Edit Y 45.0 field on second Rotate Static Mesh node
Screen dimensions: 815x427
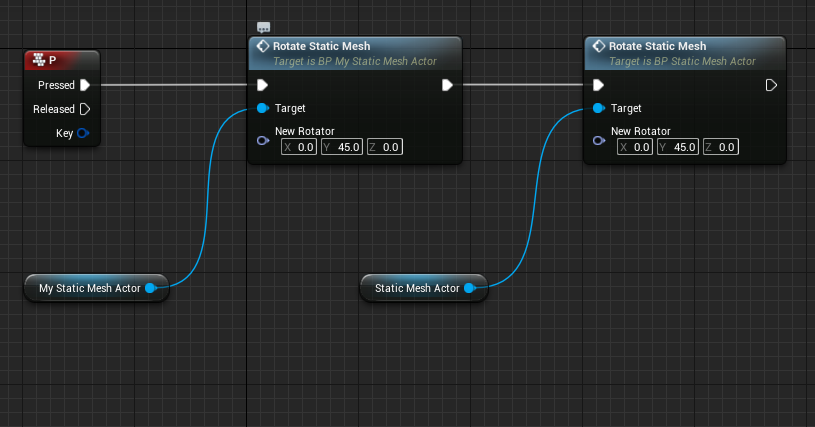pos(677,147)
